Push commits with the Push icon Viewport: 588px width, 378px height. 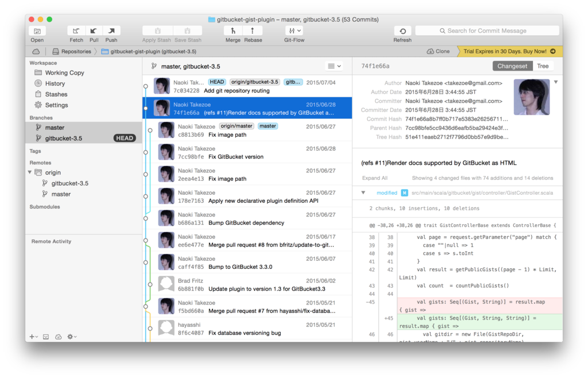[111, 31]
